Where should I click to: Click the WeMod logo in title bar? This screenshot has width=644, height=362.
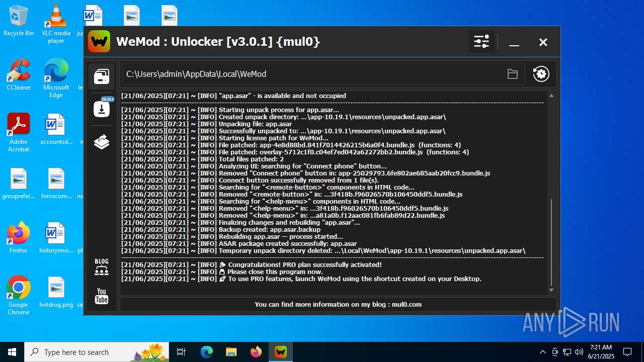pos(99,41)
